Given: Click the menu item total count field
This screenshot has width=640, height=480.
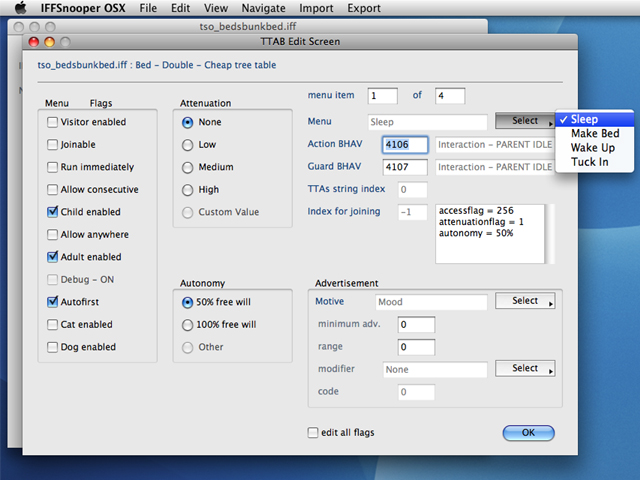Looking at the screenshot, I should click(x=450, y=96).
